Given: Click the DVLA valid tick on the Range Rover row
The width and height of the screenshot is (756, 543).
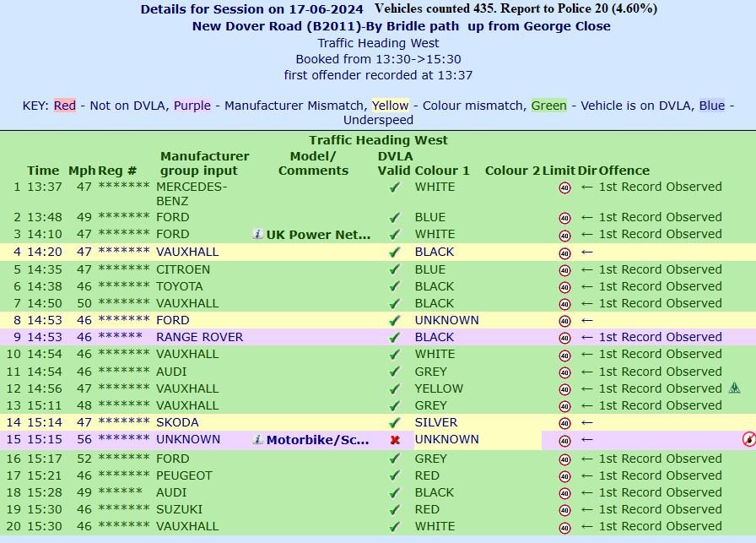Looking at the screenshot, I should pos(395,338).
